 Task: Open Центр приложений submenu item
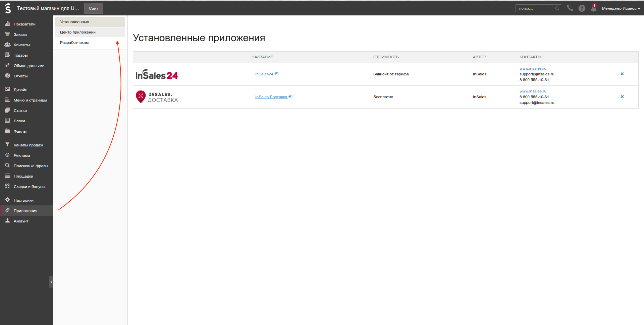pos(90,32)
